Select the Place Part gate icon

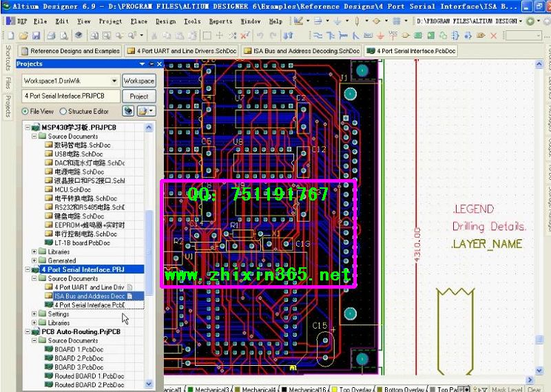click(x=406, y=36)
